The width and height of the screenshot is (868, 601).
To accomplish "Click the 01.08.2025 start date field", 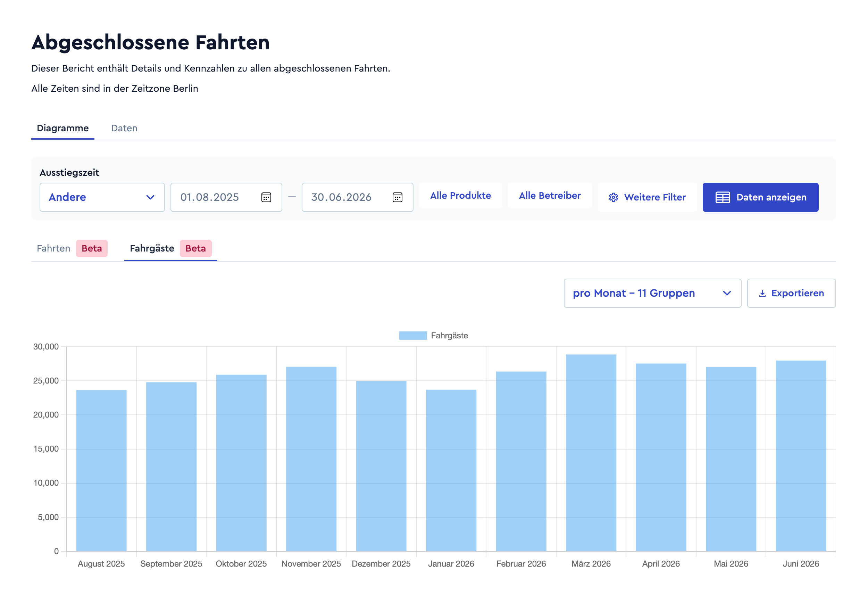I will [x=226, y=197].
